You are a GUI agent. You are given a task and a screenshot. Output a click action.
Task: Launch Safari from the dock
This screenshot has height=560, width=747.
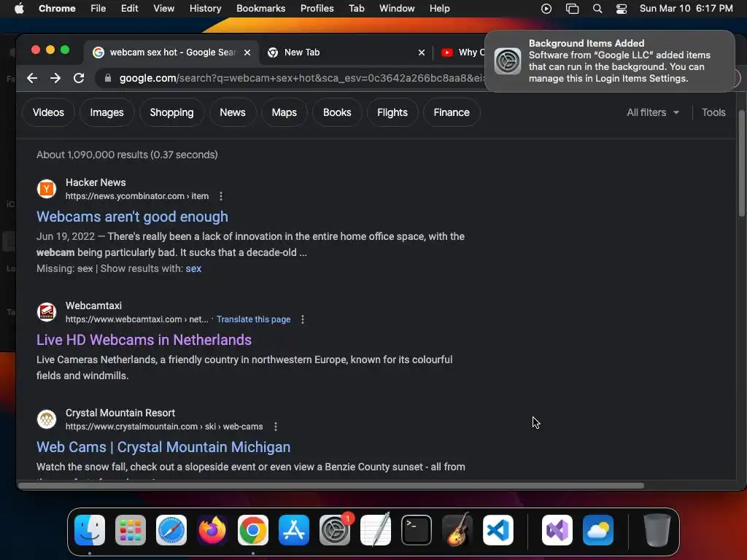tap(171, 530)
